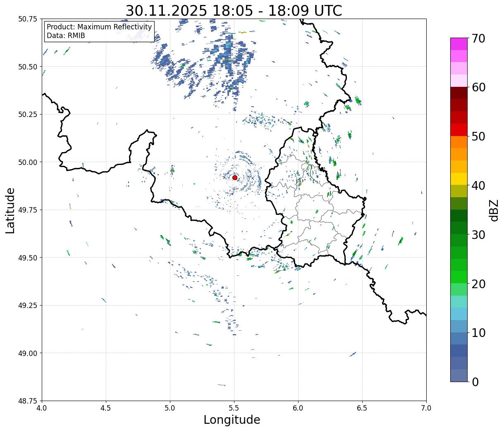Pick the orange colorbar segment just below 50
Screen dimensions: 504x430
point(459,142)
